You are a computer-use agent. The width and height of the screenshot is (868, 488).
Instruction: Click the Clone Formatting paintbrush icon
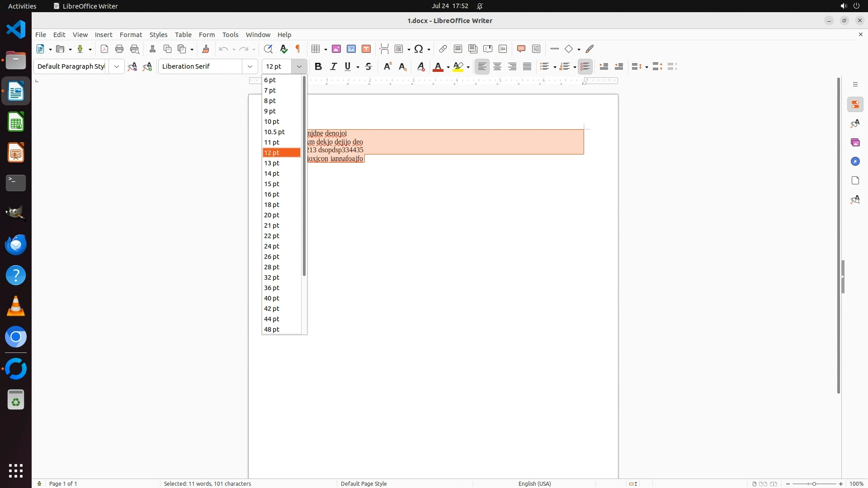(206, 49)
